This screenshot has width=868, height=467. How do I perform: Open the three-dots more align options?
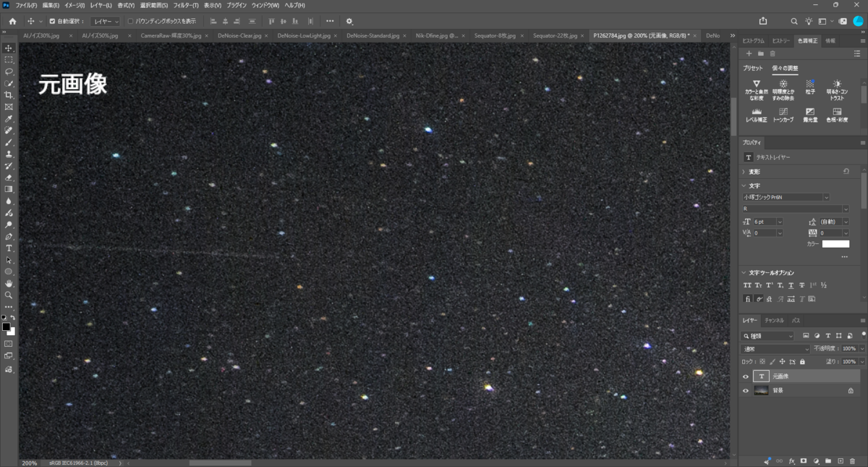point(330,21)
